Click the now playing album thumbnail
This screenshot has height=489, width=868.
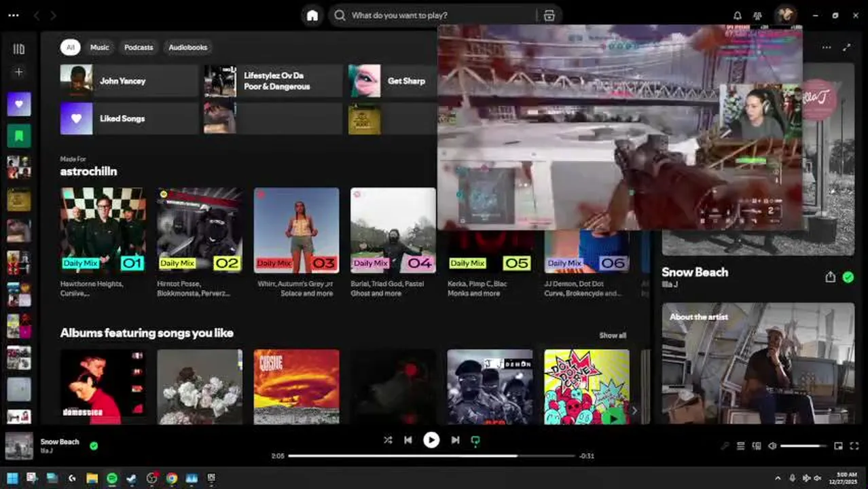tap(19, 446)
